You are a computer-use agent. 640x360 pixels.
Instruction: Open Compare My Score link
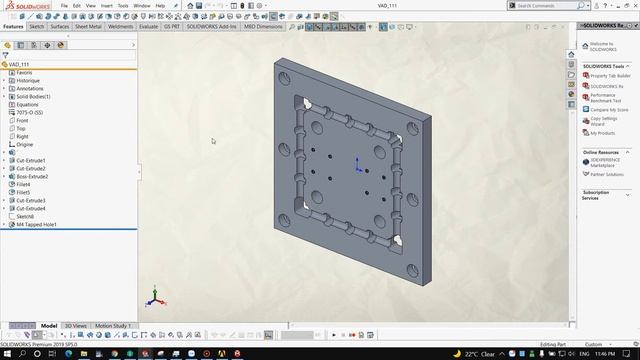[x=609, y=110]
